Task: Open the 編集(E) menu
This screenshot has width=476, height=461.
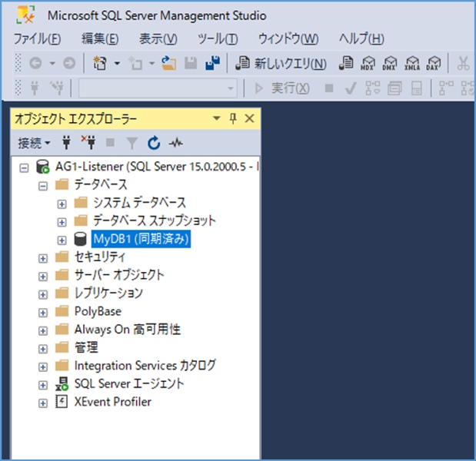Action: coord(100,39)
